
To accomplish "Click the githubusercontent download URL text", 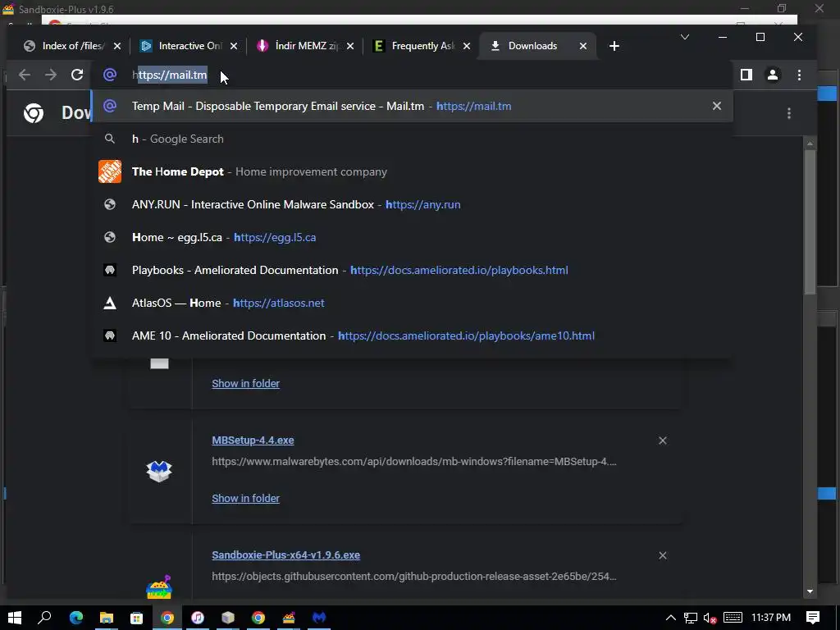I will coord(414,577).
